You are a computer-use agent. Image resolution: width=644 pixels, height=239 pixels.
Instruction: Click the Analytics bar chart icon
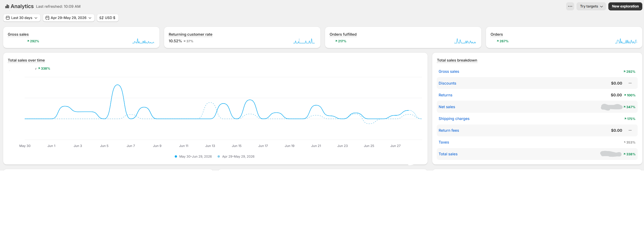(x=7, y=6)
